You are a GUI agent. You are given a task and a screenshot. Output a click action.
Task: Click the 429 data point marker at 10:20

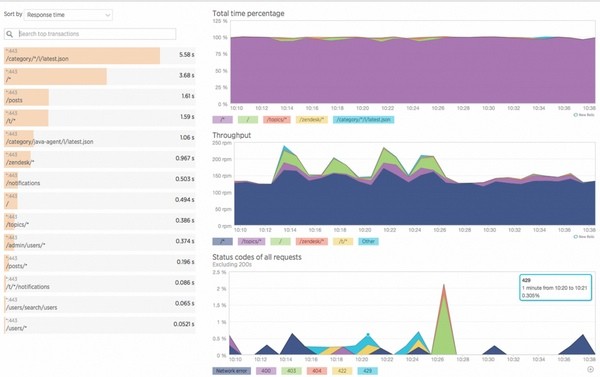368,335
